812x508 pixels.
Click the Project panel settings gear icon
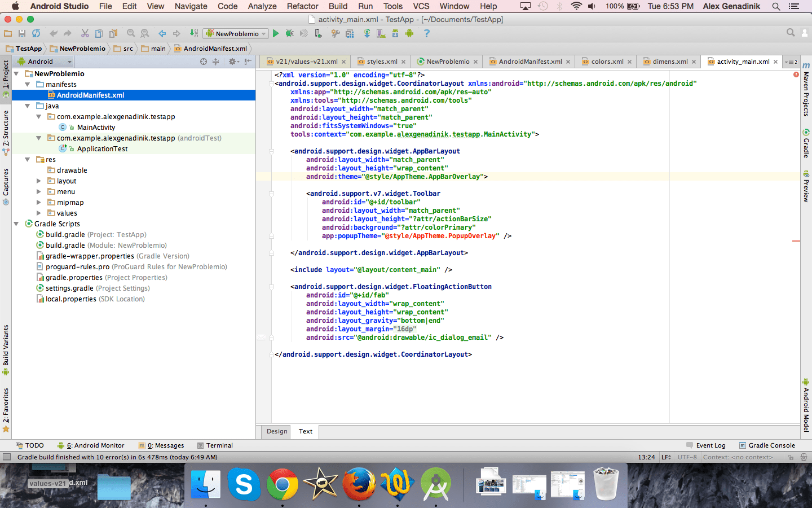click(x=232, y=62)
